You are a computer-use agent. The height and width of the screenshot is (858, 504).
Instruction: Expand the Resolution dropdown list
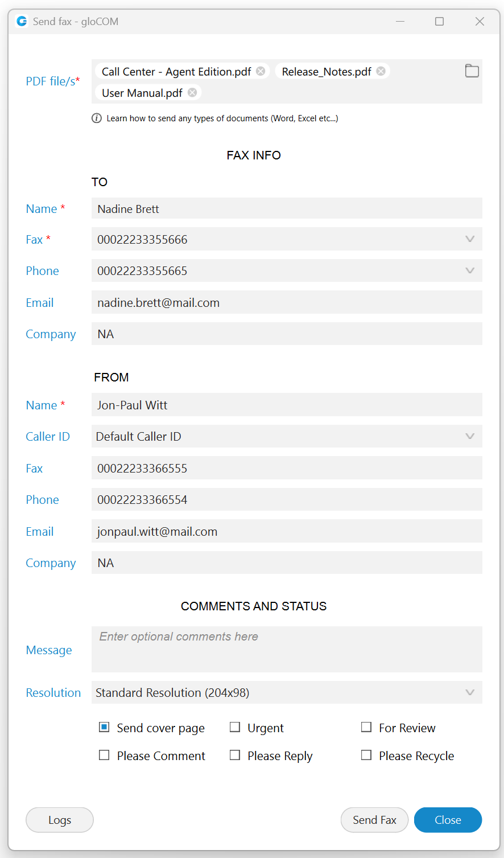coord(470,692)
